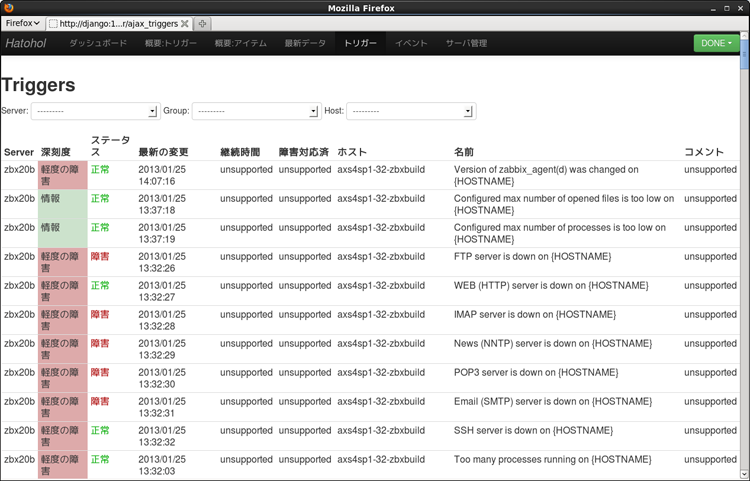Open 概要:アイテム navigation tab
The image size is (750, 481).
coord(242,44)
